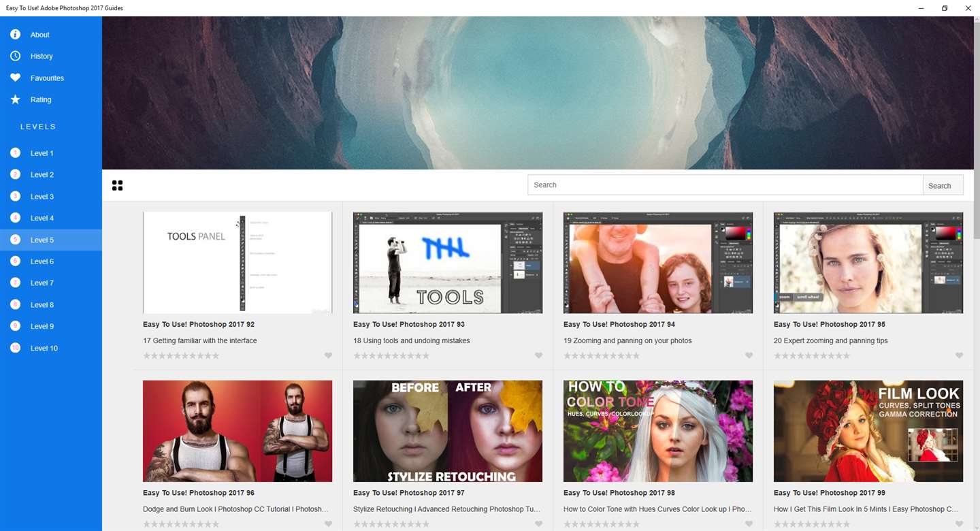Screen dimensions: 980x531
Task: Select Level 8 in sidebar
Action: pyautogui.click(x=51, y=305)
